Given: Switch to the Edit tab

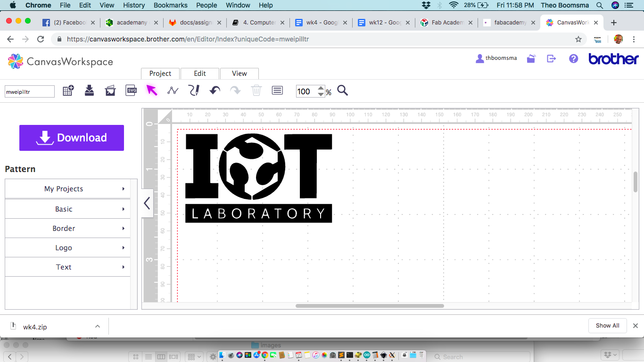Looking at the screenshot, I should (x=200, y=74).
